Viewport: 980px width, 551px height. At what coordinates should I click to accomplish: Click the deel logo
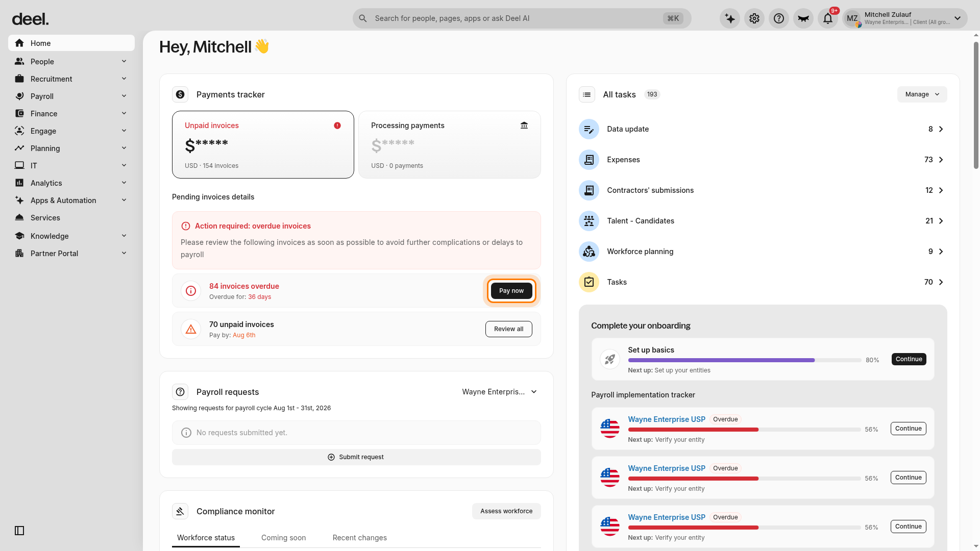(30, 19)
